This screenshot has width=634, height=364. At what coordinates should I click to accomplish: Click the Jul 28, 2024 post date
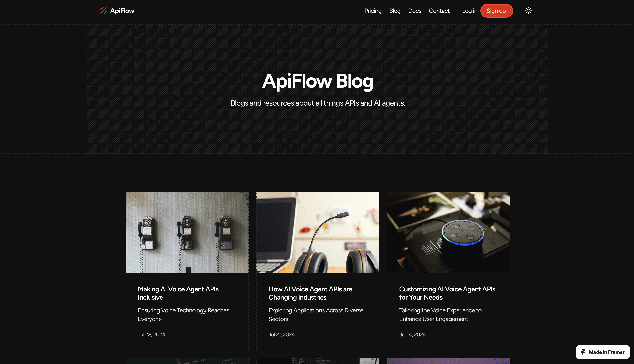(x=151, y=334)
